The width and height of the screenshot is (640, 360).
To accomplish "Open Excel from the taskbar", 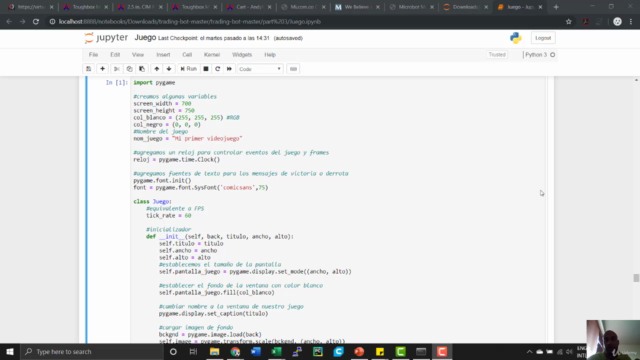I will tap(276, 351).
